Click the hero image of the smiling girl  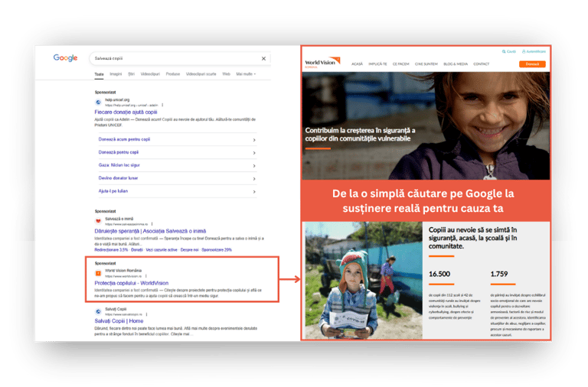pos(426,126)
